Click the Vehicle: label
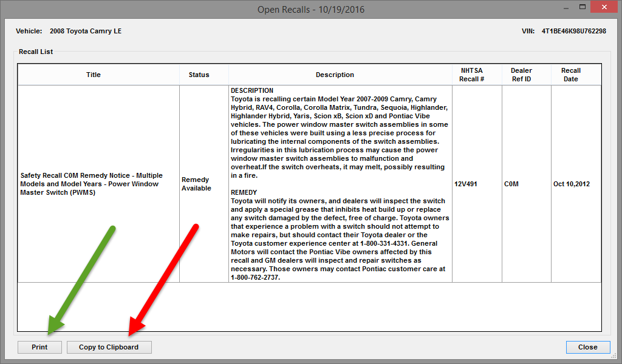This screenshot has height=364, width=622. (29, 31)
